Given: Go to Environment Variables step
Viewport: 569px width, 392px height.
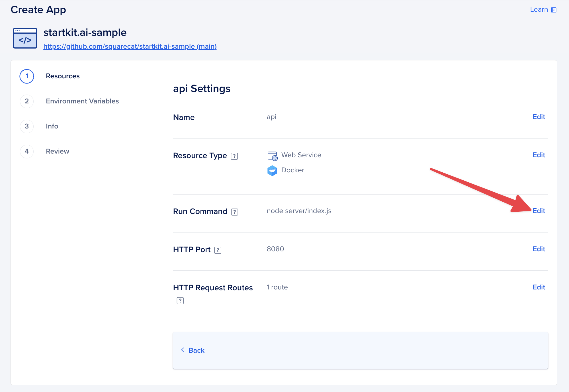Looking at the screenshot, I should pos(82,101).
